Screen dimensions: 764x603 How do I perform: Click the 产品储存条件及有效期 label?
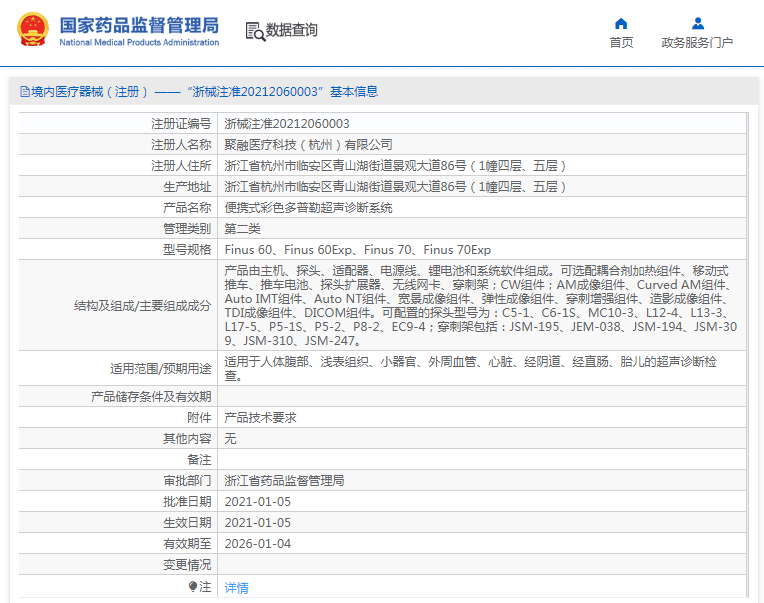(x=151, y=396)
